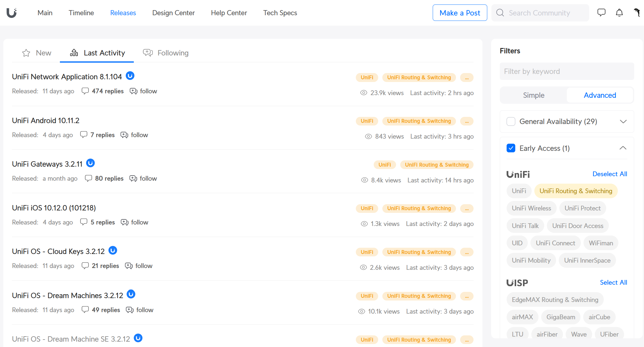Click the search magnifier icon

pos(500,13)
